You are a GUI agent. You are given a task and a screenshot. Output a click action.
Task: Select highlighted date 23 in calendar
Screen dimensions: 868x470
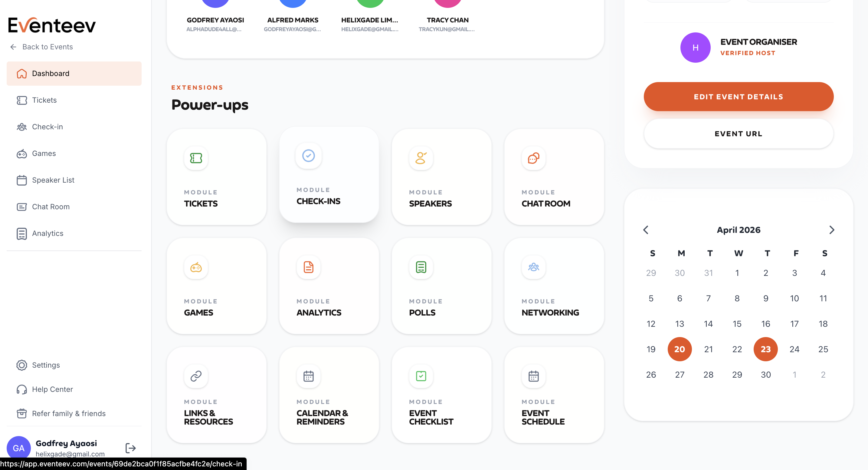(x=765, y=349)
